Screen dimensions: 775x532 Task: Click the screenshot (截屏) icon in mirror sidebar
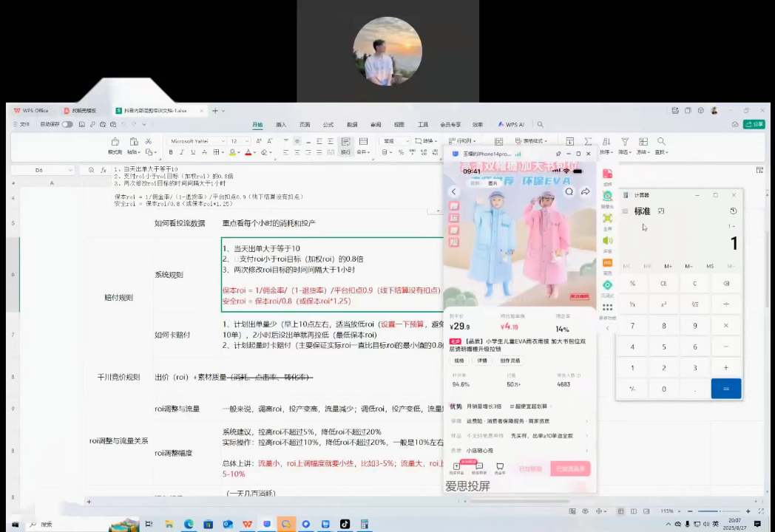click(x=607, y=172)
